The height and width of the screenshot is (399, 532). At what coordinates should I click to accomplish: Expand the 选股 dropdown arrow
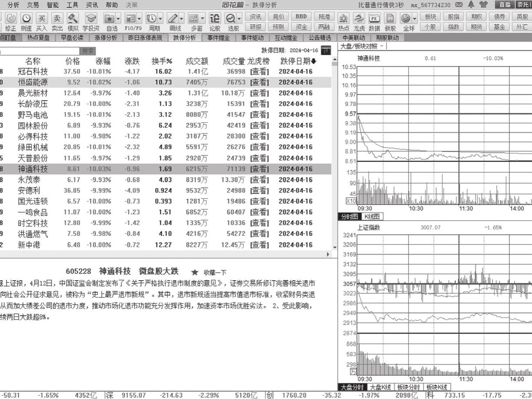point(239,19)
